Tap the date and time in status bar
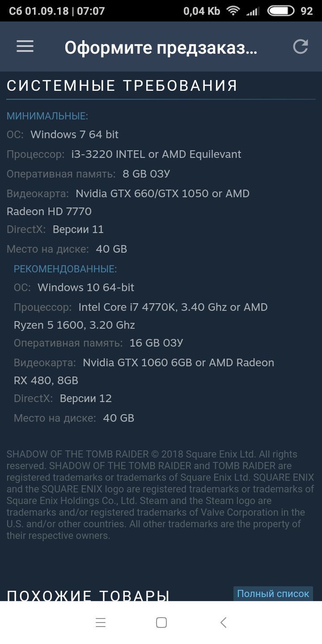This screenshot has width=322, height=644. pyautogui.click(x=57, y=11)
